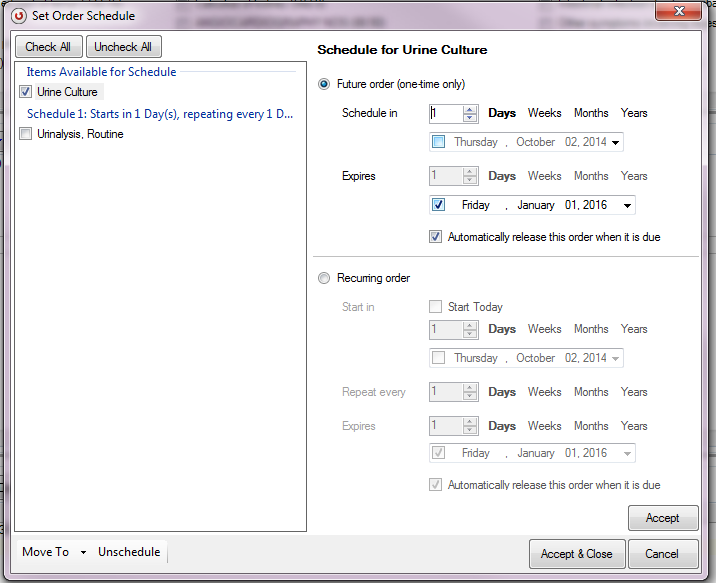Click Unschedule for the selected item
Screen dimensions: 716x583
point(129,552)
